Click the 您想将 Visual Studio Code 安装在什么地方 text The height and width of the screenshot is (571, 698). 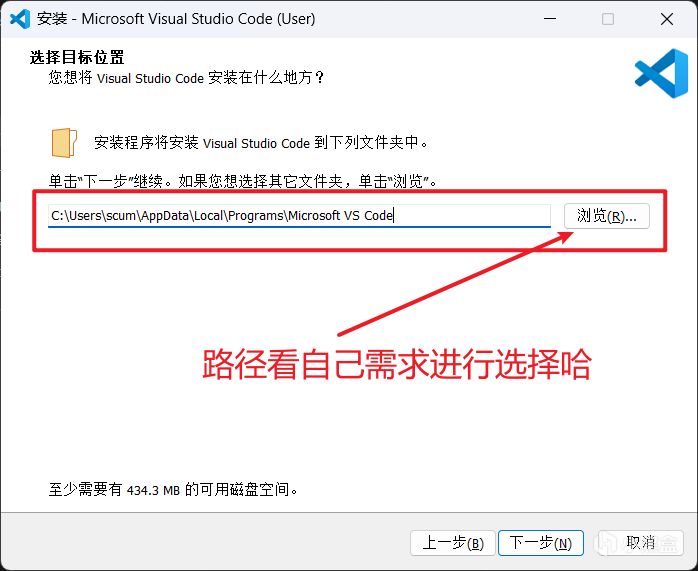(186, 78)
